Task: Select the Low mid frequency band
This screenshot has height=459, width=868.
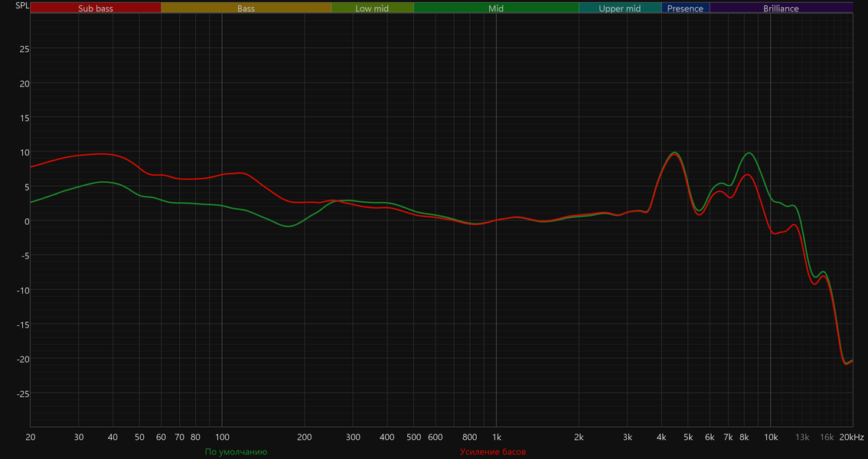Action: [372, 8]
